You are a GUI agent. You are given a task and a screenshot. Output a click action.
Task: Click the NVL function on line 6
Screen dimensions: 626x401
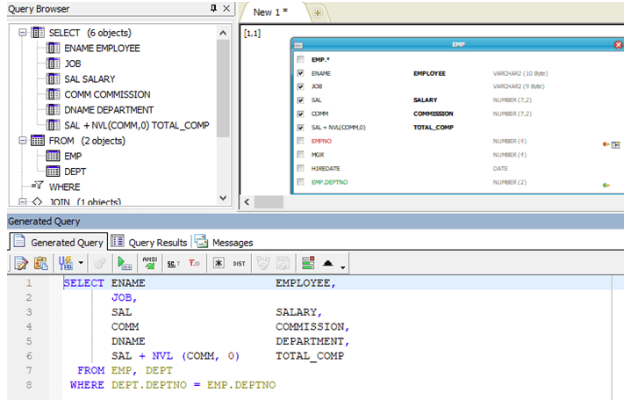coord(162,356)
